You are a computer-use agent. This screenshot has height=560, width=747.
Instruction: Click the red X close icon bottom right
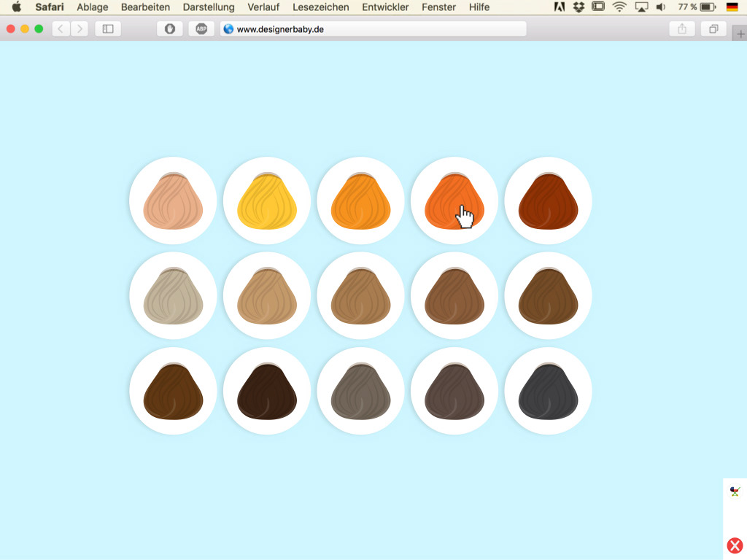[735, 545]
